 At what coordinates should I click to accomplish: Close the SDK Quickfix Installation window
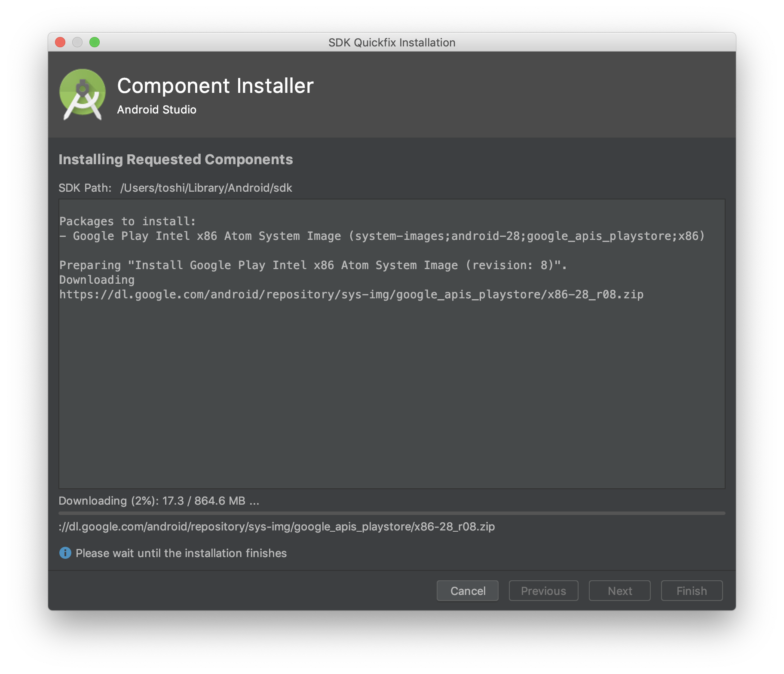tap(60, 42)
